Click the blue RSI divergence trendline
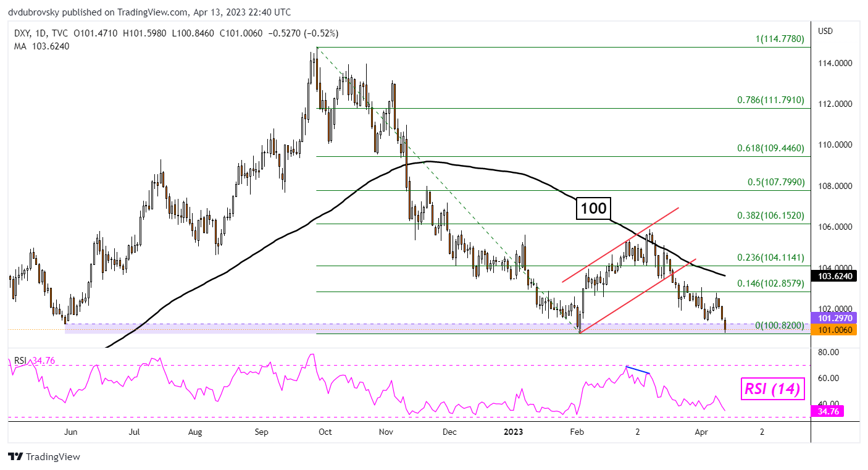The height and width of the screenshot is (470, 868). click(638, 370)
